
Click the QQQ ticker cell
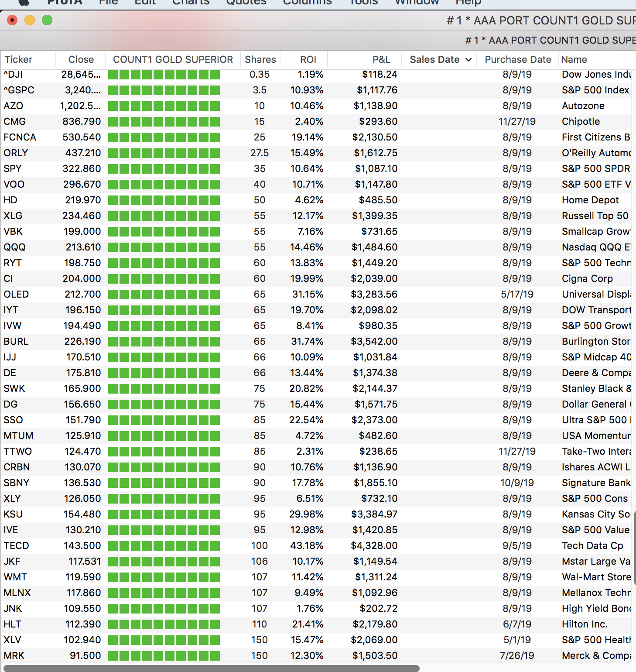coord(14,247)
